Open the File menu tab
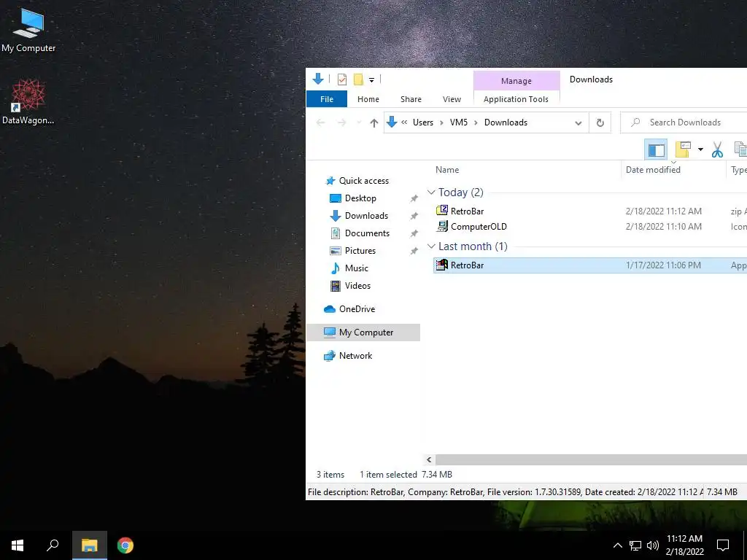Image resolution: width=747 pixels, height=560 pixels. pos(327,99)
